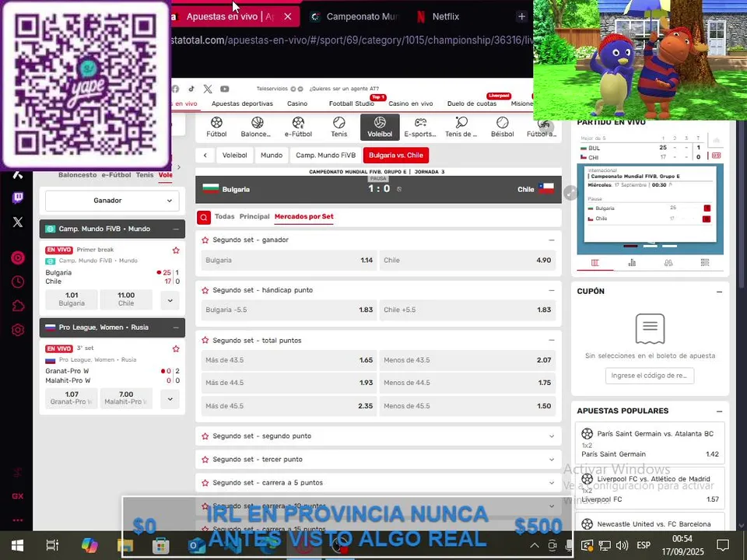Select the Baloncesto sport icon

point(256,127)
